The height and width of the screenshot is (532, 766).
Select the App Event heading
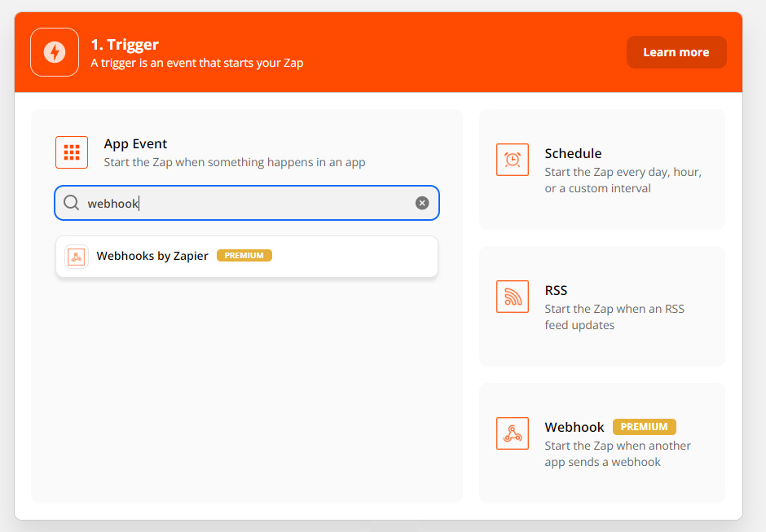click(135, 143)
